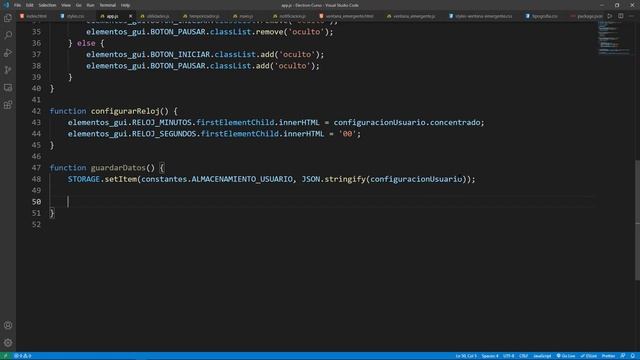Click the Ln 50, Col 5 cursor position
The image size is (640, 360).
point(466,356)
